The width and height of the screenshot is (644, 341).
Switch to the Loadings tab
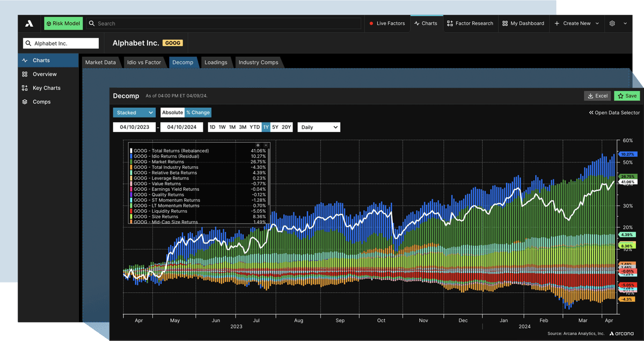click(216, 62)
